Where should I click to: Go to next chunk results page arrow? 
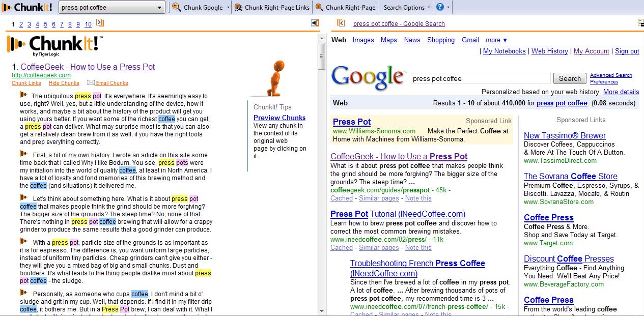pyautogui.click(x=100, y=23)
